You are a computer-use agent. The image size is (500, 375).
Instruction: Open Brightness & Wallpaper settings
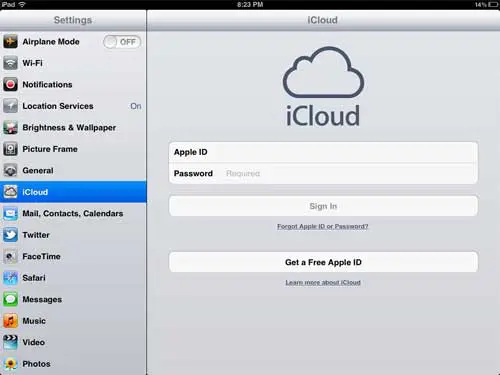73,128
